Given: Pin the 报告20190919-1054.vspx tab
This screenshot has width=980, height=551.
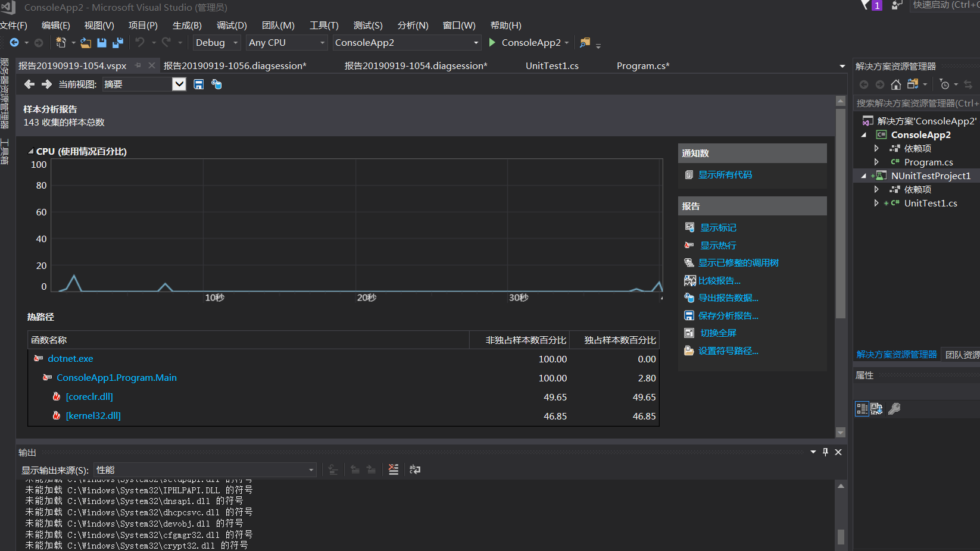Looking at the screenshot, I should [138, 65].
